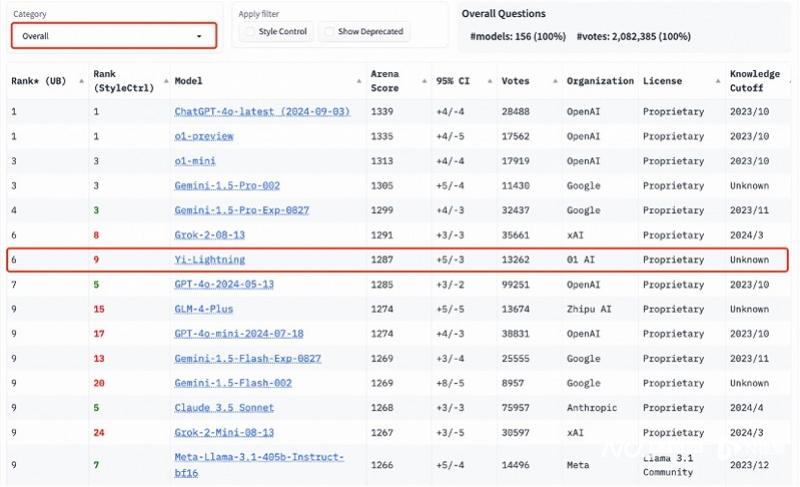Open the o1-mini model link
This screenshot has height=487, width=800.
195,161
